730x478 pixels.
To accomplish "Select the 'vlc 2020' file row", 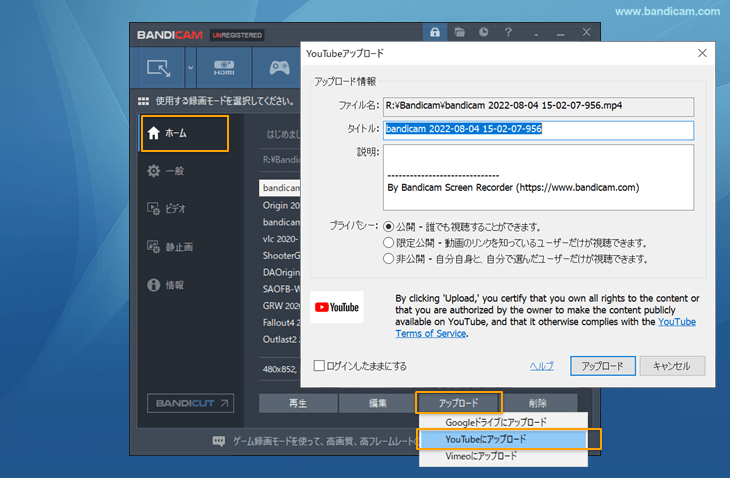I will pos(280,239).
